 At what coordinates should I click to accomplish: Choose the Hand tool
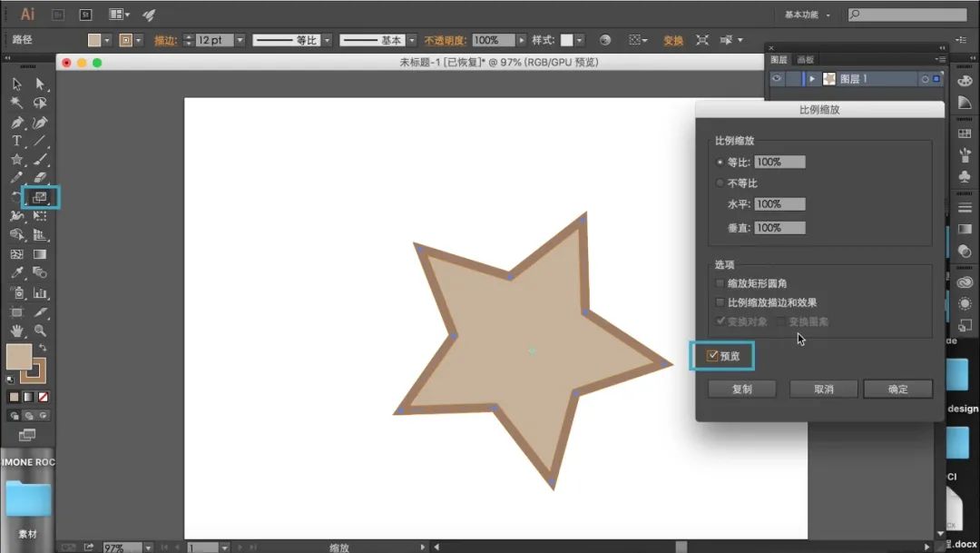point(17,331)
